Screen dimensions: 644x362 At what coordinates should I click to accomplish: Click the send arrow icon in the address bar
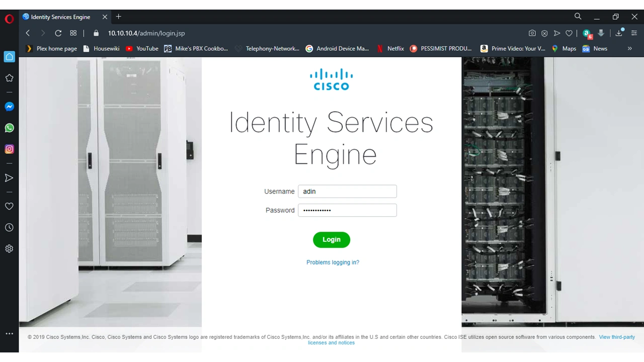tap(557, 33)
